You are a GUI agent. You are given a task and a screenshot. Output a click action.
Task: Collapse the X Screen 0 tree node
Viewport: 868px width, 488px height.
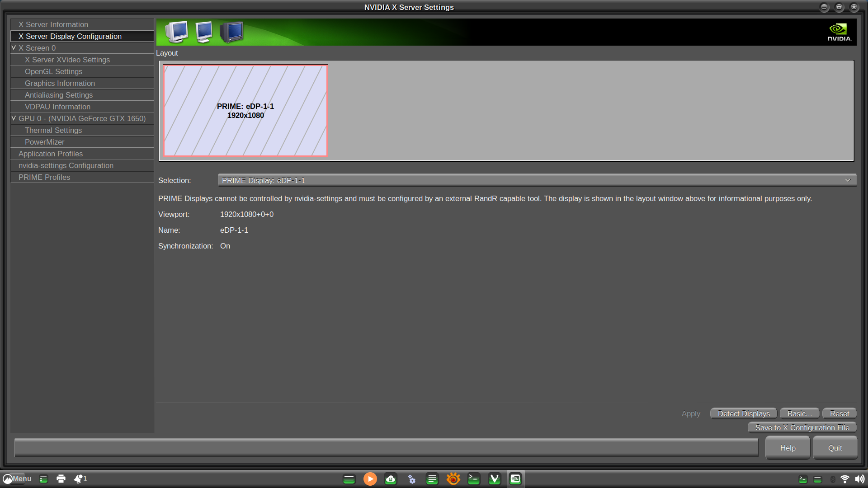[x=14, y=47]
